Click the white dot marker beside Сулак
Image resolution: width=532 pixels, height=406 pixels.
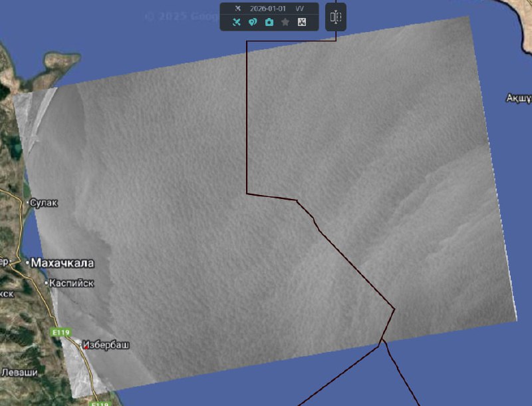(x=28, y=202)
